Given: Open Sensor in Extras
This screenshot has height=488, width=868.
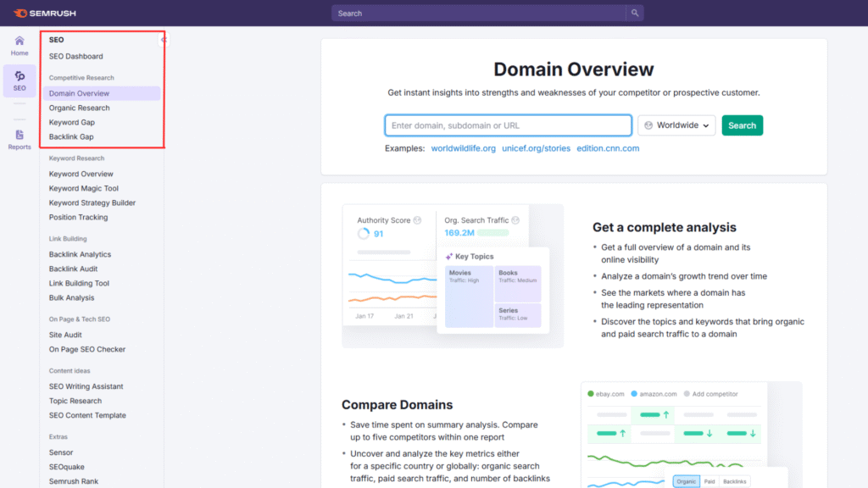Looking at the screenshot, I should 61,452.
